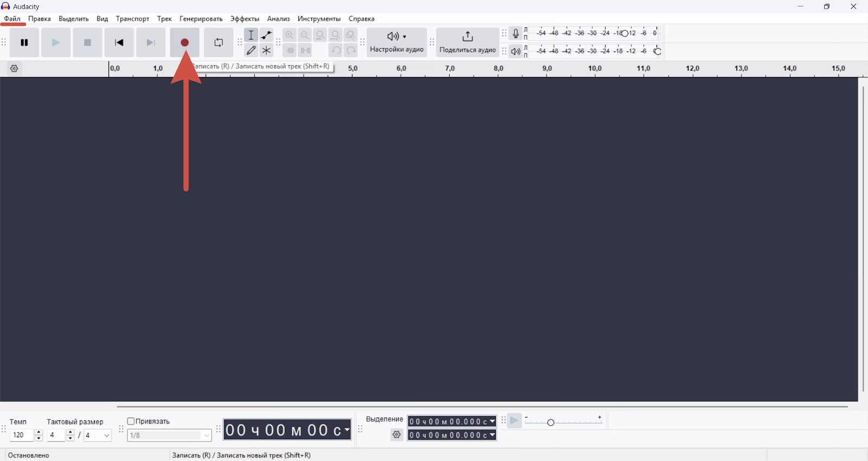Open the Эффекты menu
Viewport: 868px width, 461px height.
(x=245, y=19)
